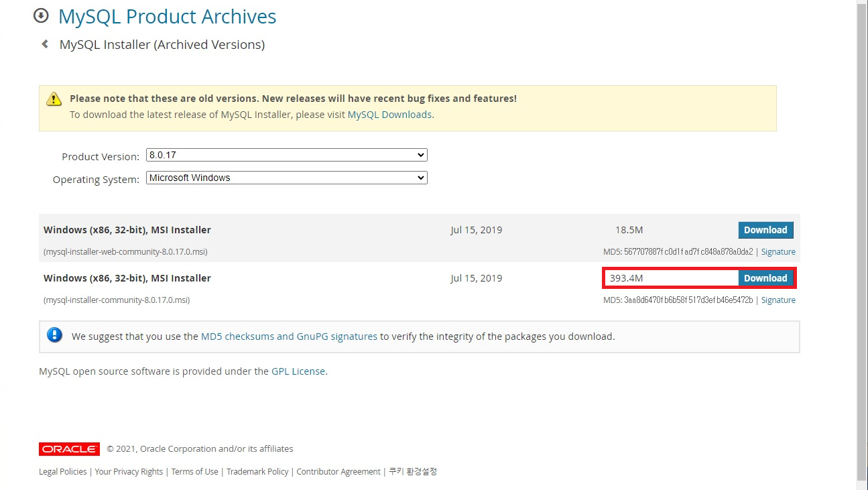
Task: Open the Operating System dropdown
Action: click(x=287, y=178)
